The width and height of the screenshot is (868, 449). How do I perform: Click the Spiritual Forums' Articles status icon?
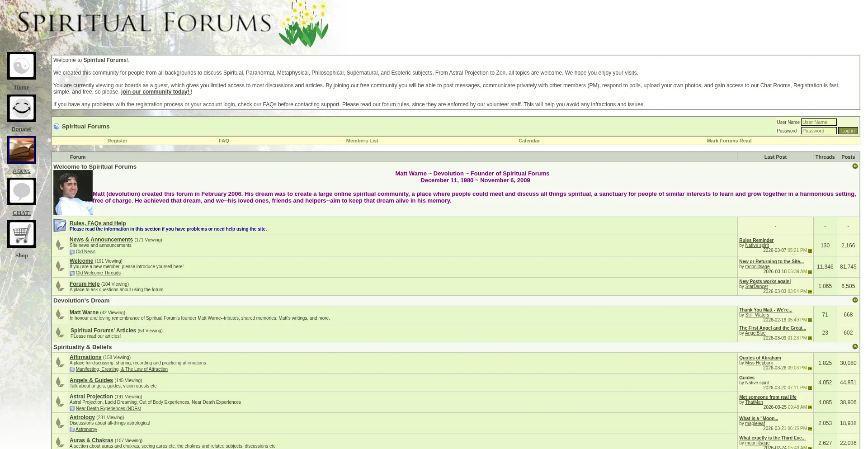(x=60, y=333)
